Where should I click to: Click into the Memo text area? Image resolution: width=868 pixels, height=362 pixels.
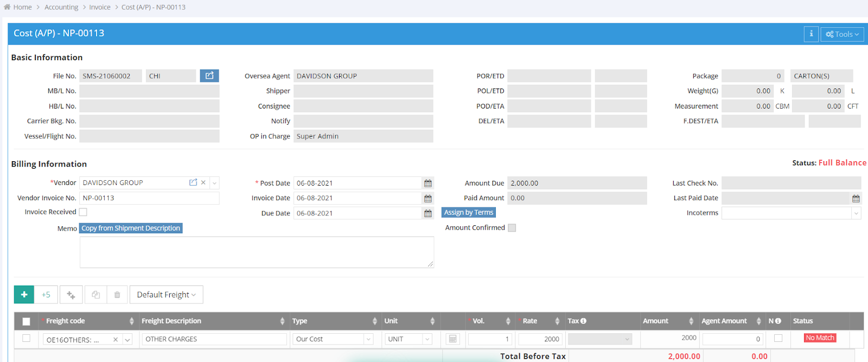click(257, 252)
